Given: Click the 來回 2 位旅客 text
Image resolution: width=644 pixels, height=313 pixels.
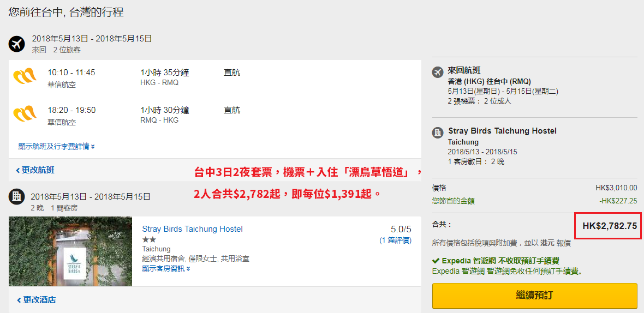Looking at the screenshot, I should coord(56,50).
